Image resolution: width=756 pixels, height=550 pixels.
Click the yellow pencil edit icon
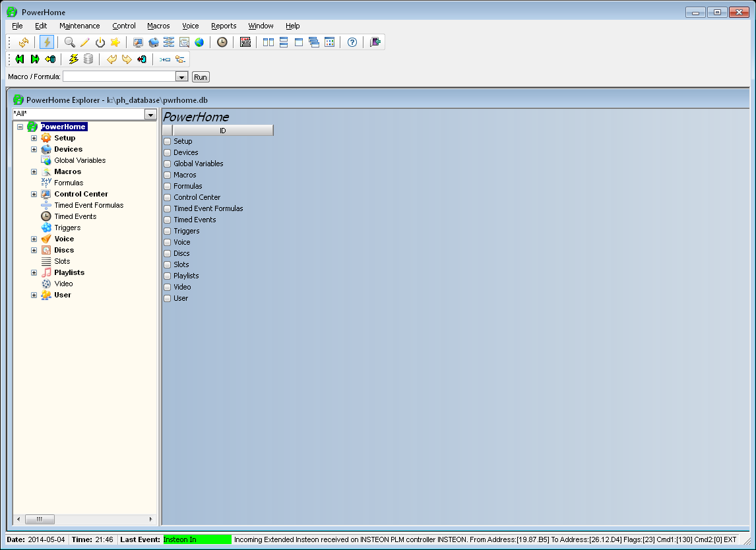coord(85,42)
